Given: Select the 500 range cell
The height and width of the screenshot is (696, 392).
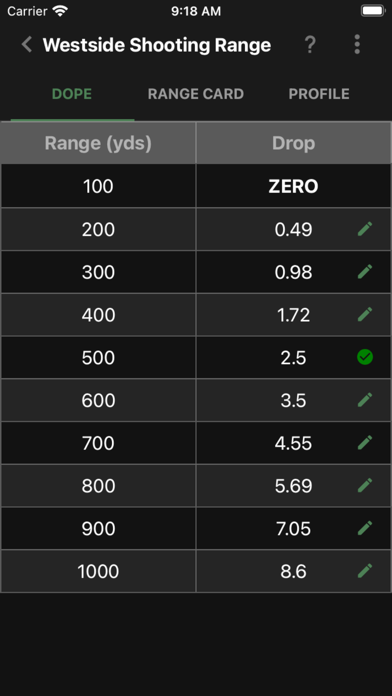Looking at the screenshot, I should [98, 357].
